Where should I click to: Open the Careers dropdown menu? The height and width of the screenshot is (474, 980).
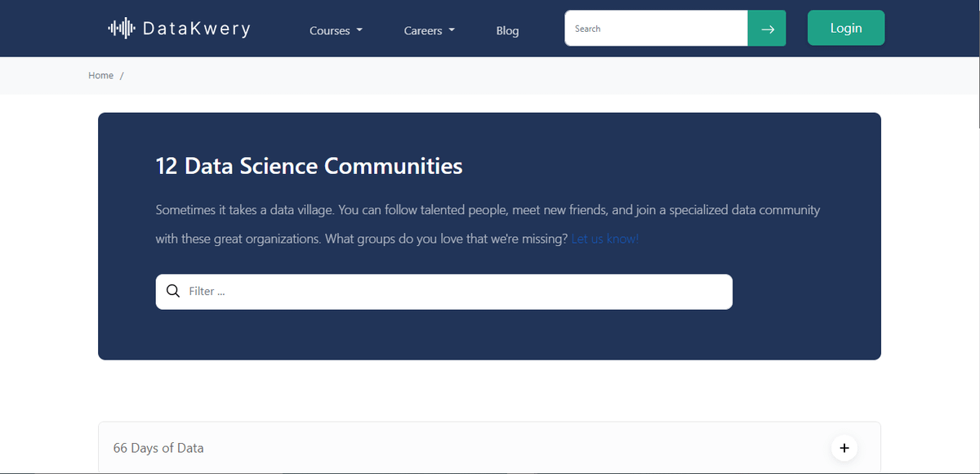click(423, 31)
